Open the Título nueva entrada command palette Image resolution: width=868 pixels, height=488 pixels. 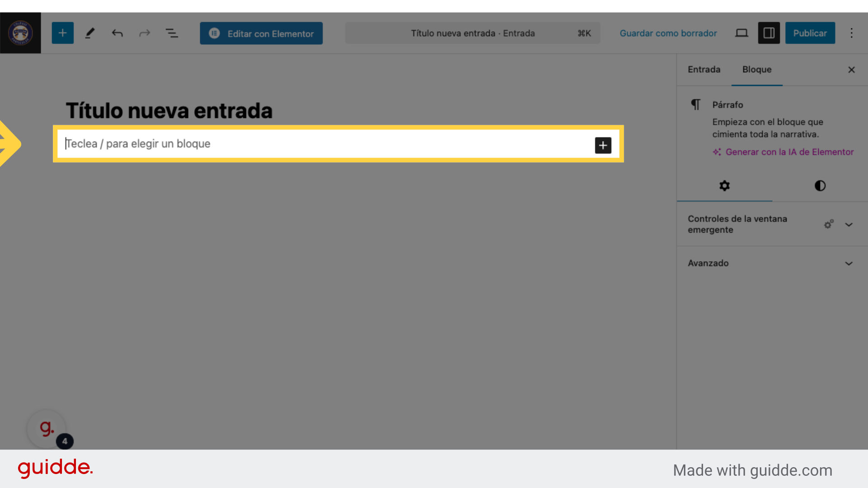[472, 33]
